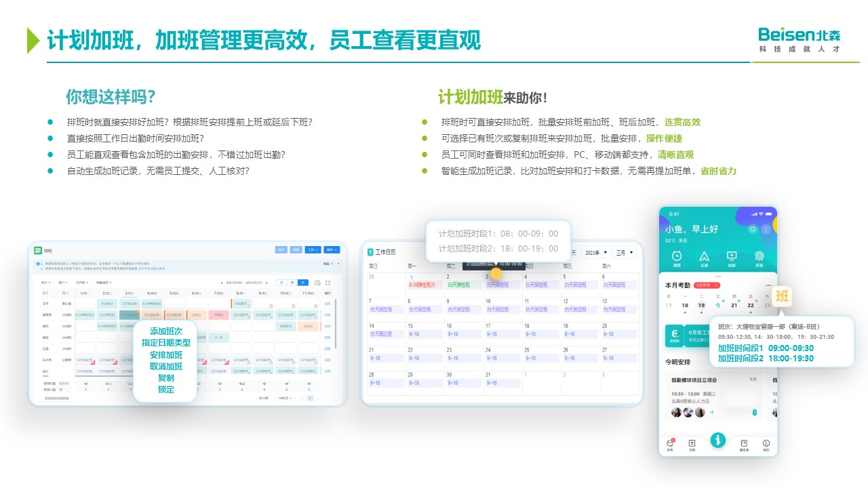
Task: Click the 保存 button in 排班
Action: pos(281,249)
